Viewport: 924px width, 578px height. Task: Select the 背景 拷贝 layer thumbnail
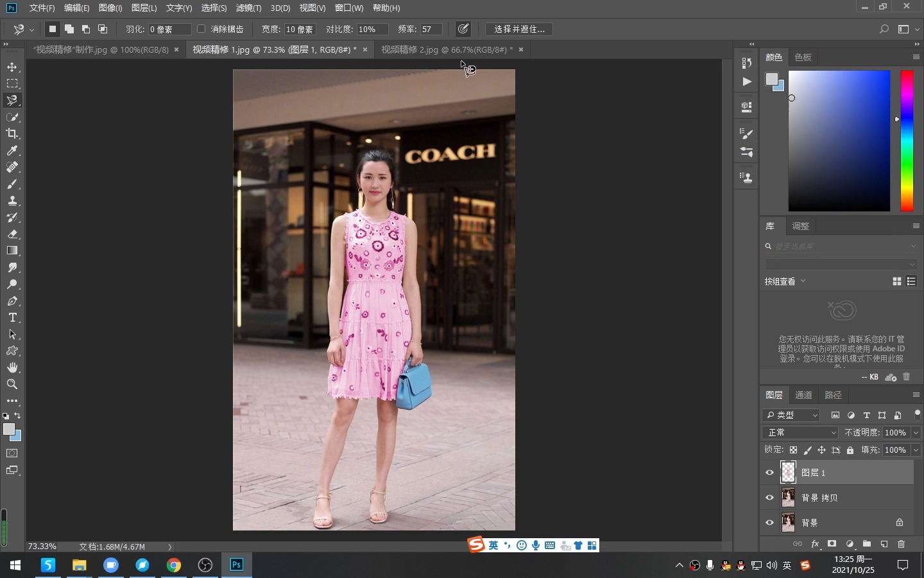coord(788,498)
